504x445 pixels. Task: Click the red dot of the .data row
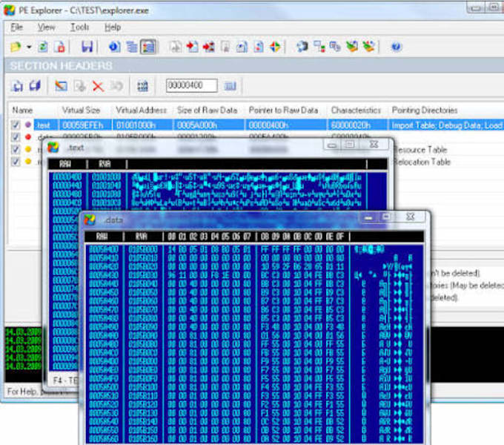(28, 137)
